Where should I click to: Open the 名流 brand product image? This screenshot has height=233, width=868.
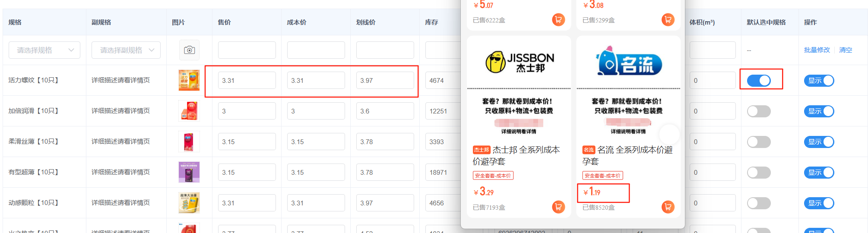click(628, 87)
